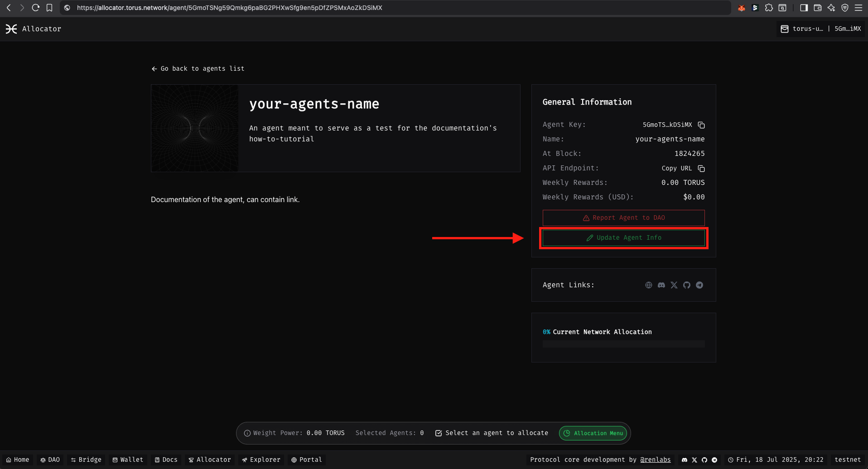Open the Wallet tab in footer
This screenshot has height=469, width=868.
[128, 459]
